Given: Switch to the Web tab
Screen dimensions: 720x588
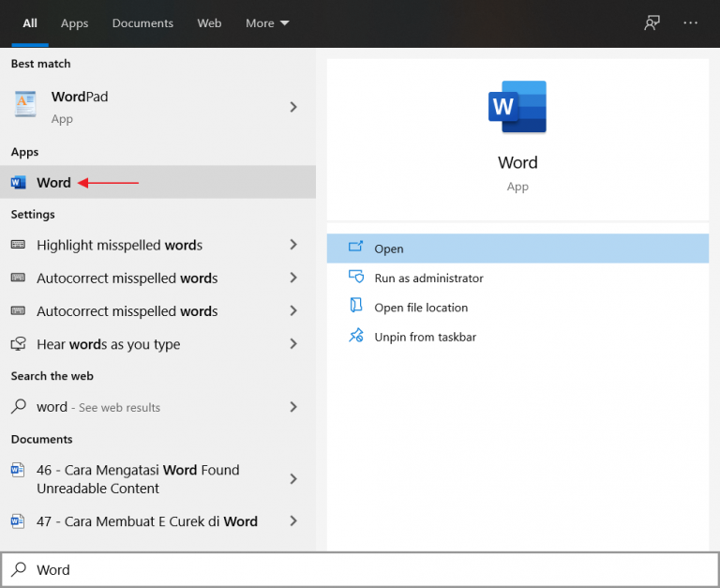Looking at the screenshot, I should pos(209,23).
